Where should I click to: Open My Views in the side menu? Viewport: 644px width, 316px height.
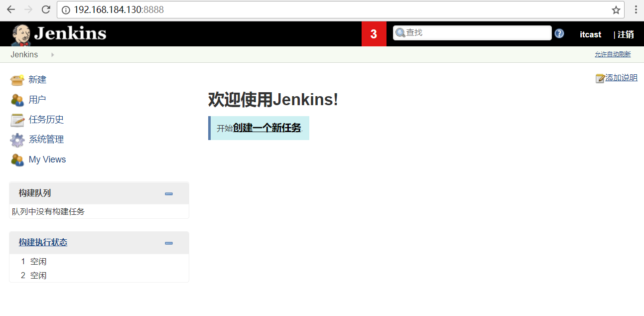click(x=47, y=159)
